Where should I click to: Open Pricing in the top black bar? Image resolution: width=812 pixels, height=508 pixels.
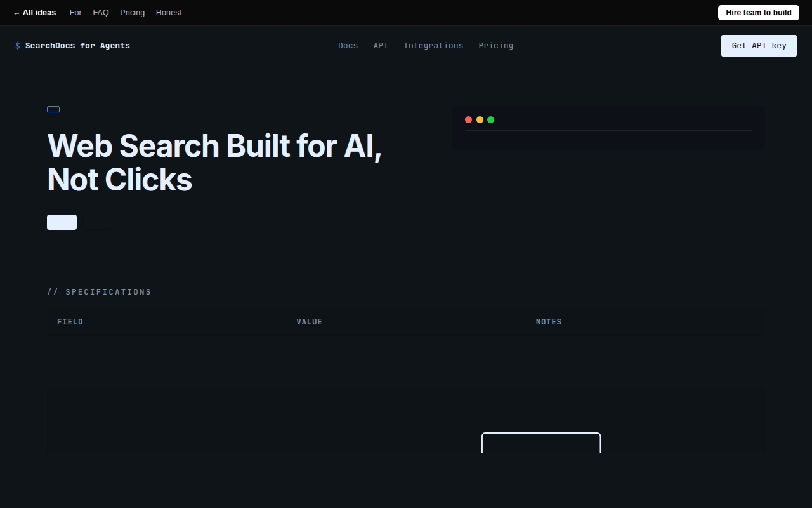tap(132, 13)
